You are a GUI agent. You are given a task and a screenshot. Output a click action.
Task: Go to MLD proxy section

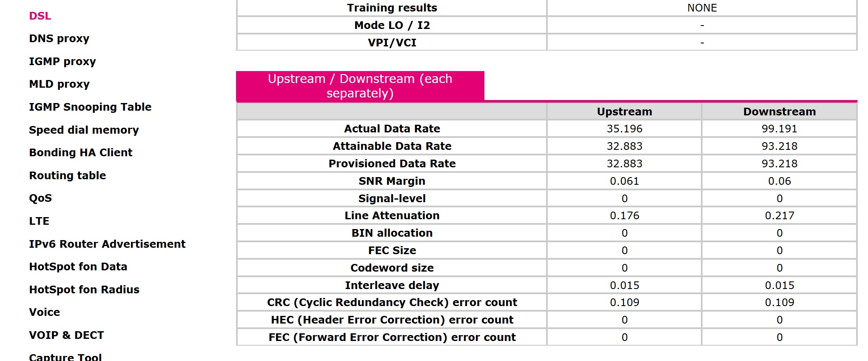tap(59, 84)
